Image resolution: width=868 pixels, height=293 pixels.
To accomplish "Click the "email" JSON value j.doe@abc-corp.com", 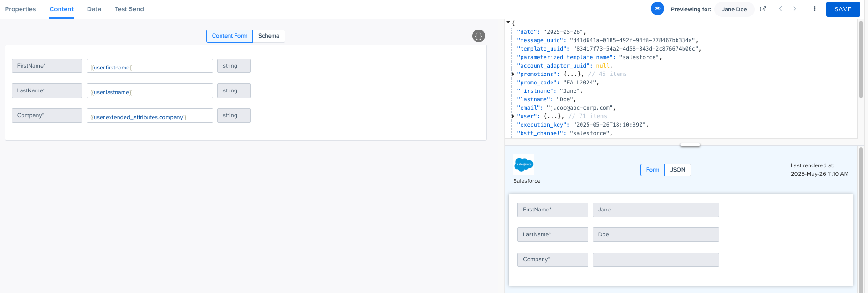I will [581, 108].
